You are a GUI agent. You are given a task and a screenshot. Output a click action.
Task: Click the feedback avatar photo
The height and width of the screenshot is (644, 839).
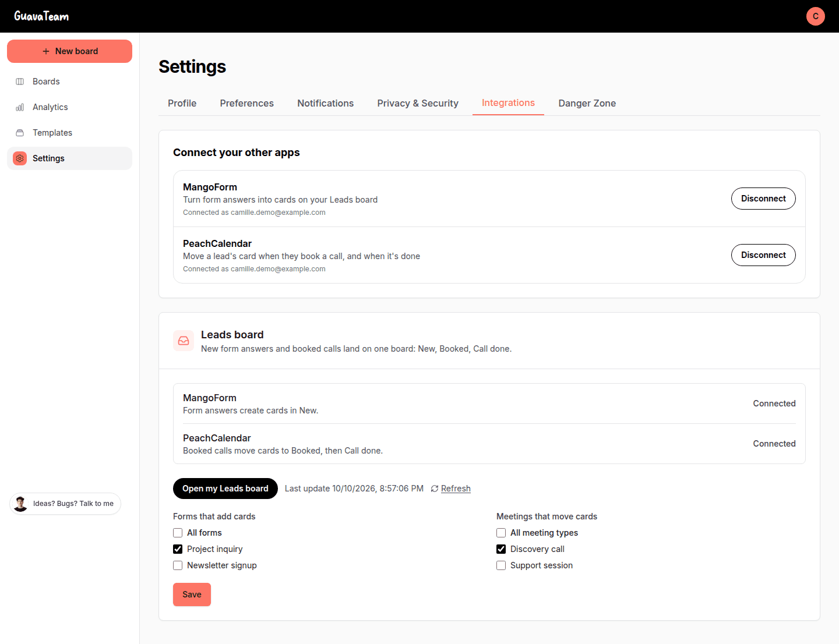click(20, 504)
